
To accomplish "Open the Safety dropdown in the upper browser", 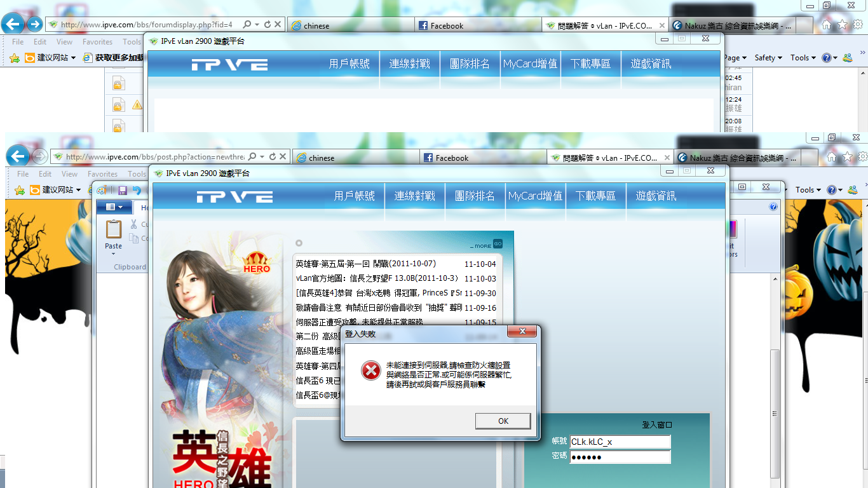I will 769,58.
